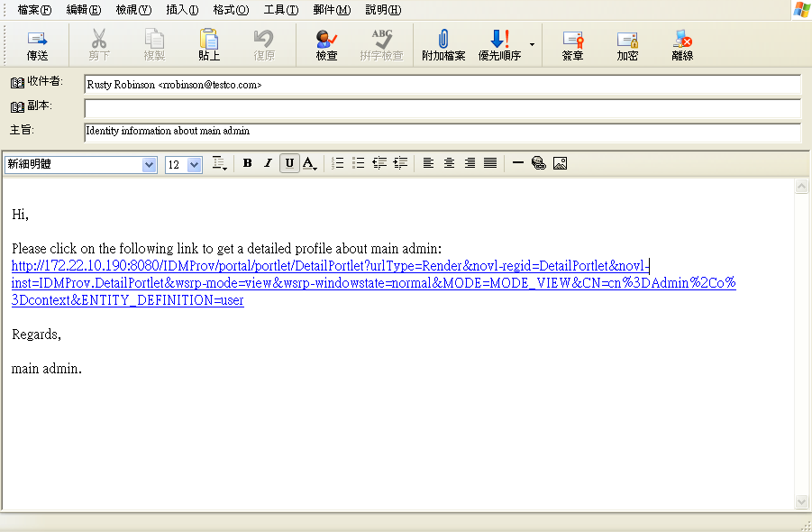
Task: Click the text 'Regards,' in message
Action: pyautogui.click(x=36, y=335)
